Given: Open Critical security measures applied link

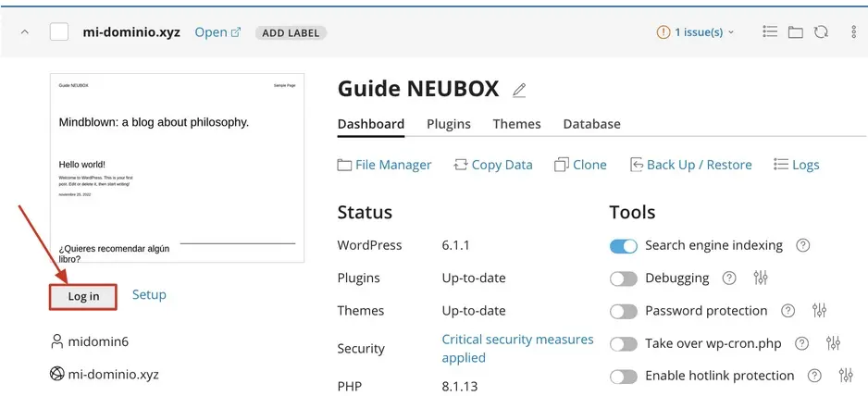Looking at the screenshot, I should (x=517, y=349).
